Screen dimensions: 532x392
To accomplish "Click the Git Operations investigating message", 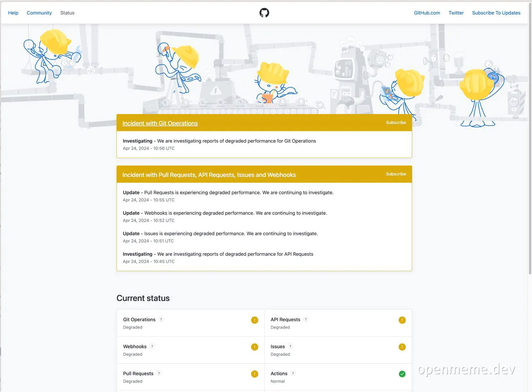I will pyautogui.click(x=219, y=141).
